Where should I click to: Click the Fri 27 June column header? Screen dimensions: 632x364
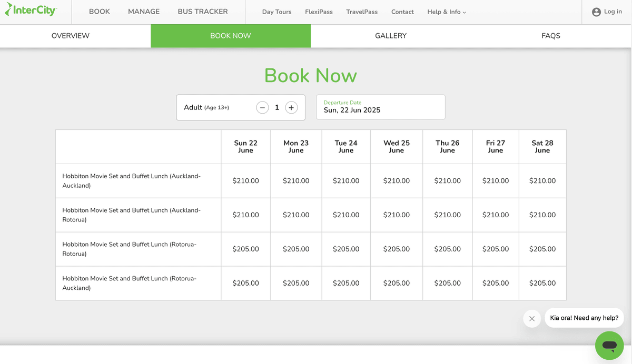coord(496,147)
